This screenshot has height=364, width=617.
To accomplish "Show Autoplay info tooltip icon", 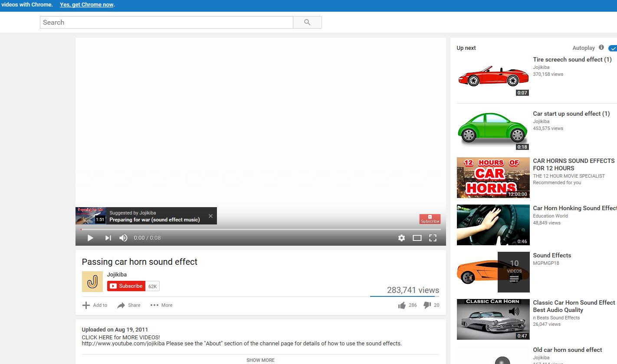I will pyautogui.click(x=601, y=48).
